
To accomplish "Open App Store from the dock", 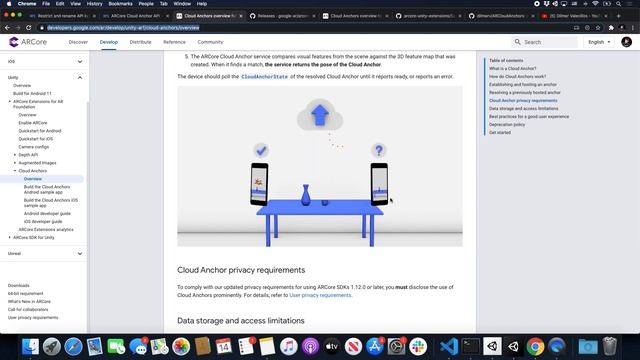I will click(x=375, y=347).
